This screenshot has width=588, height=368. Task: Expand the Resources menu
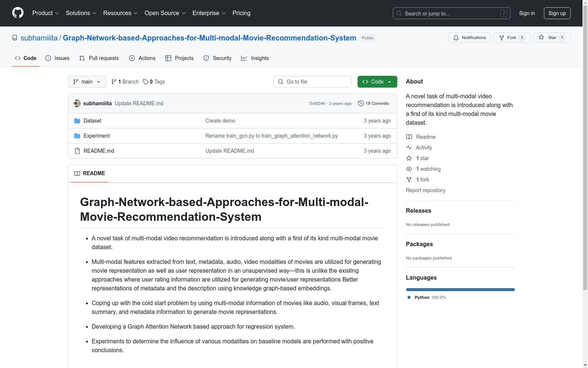point(121,13)
